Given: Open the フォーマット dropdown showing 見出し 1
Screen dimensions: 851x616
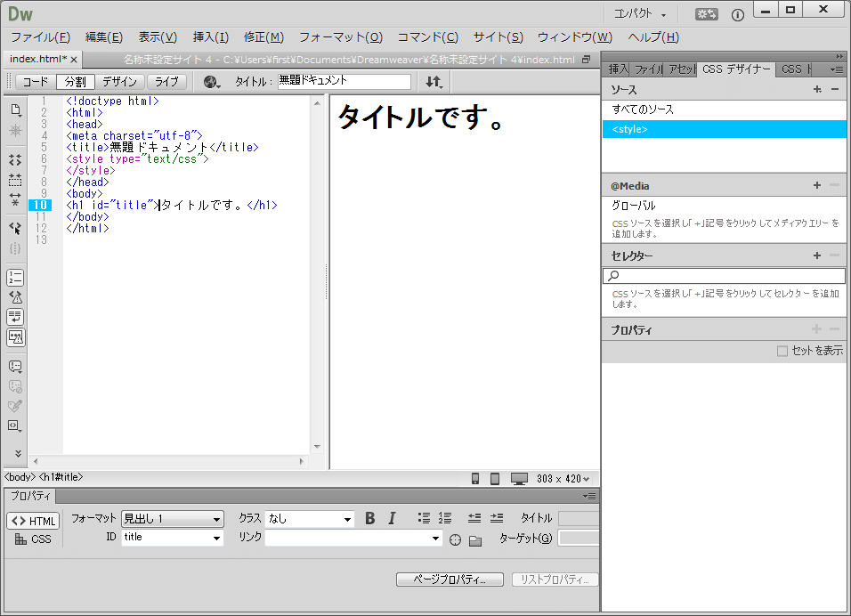Looking at the screenshot, I should (173, 519).
